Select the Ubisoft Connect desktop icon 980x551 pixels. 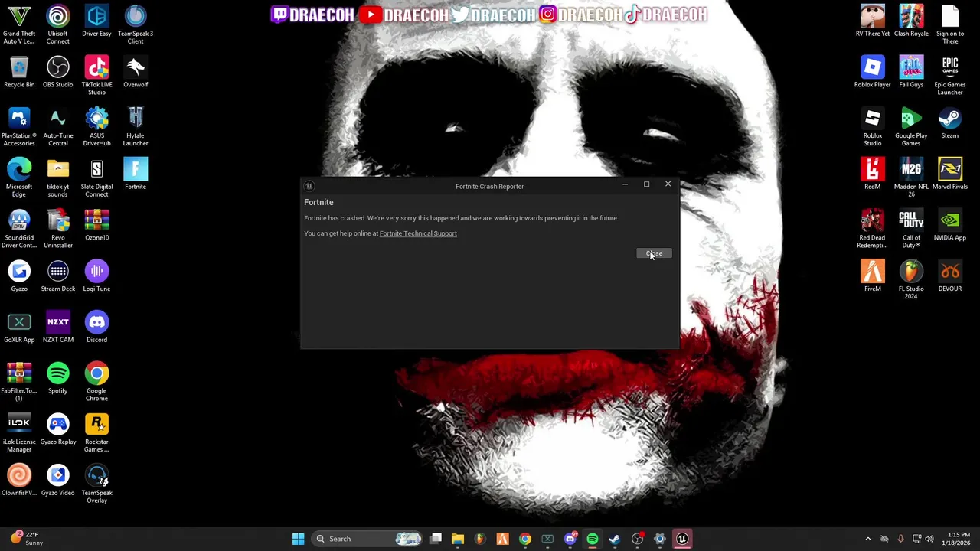(58, 24)
